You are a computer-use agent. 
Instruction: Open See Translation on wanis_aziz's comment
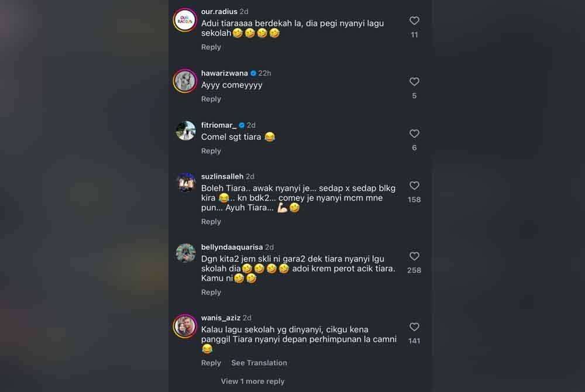pyautogui.click(x=259, y=362)
